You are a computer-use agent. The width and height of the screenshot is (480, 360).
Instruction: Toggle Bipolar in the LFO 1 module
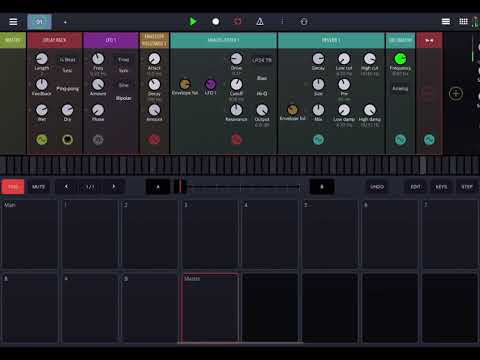tap(123, 98)
